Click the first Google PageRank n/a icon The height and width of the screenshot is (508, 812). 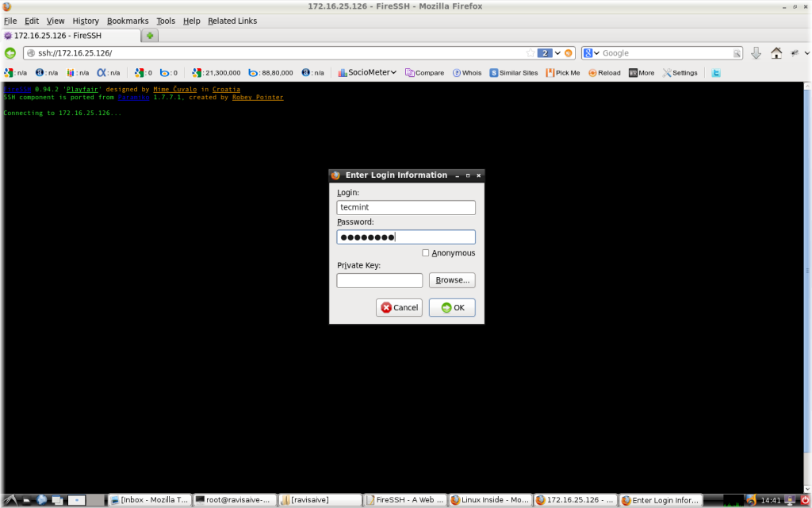(16, 72)
